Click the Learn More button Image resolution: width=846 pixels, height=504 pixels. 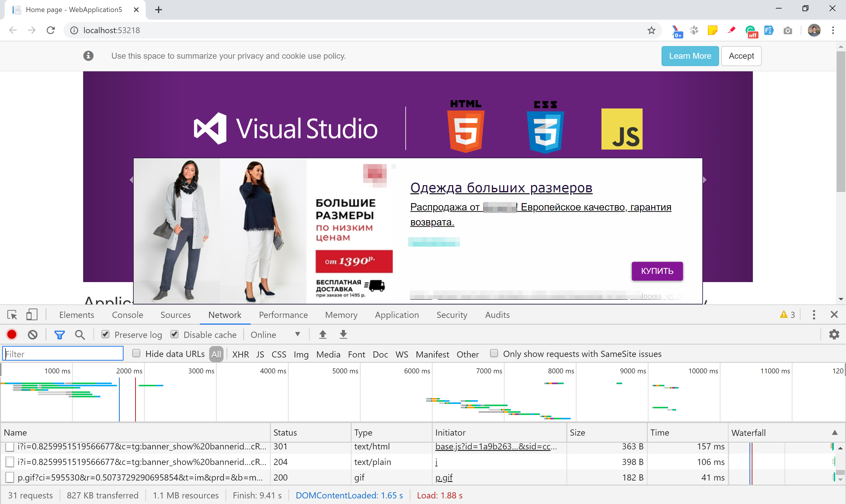coord(690,56)
